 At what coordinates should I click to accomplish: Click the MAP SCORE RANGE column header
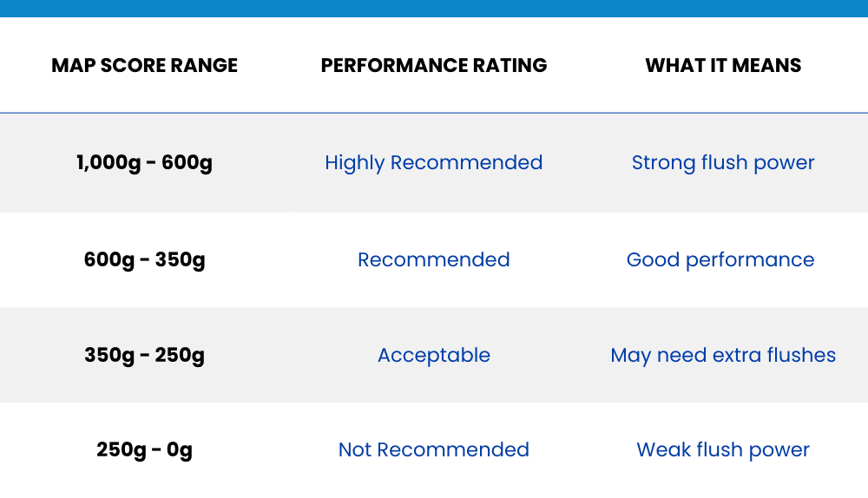(x=144, y=66)
